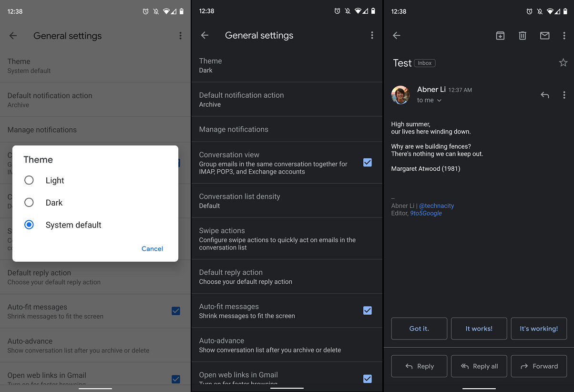Open Theme setting showing Dark
The width and height of the screenshot is (574, 392).
pos(287,65)
